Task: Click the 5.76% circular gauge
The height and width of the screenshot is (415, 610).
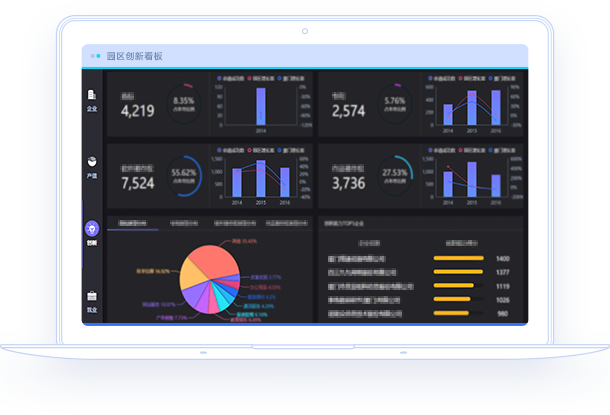Action: 395,103
